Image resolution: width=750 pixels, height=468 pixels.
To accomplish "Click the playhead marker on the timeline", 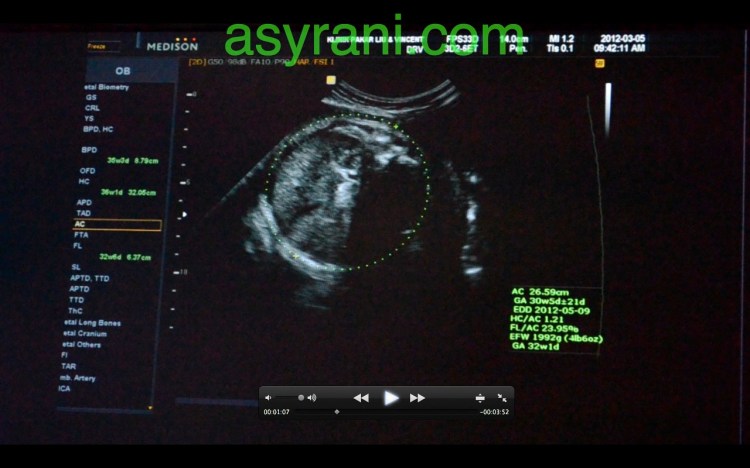I will 336,411.
